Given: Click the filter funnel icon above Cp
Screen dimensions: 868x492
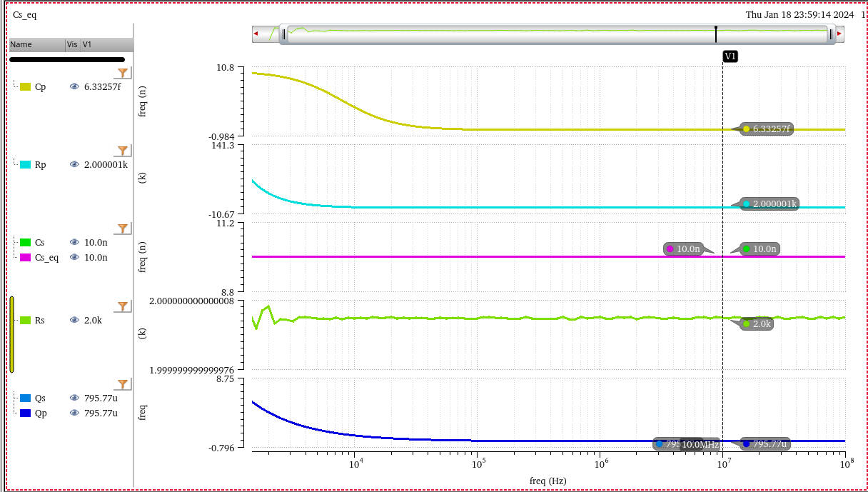Looking at the screenshot, I should [123, 73].
